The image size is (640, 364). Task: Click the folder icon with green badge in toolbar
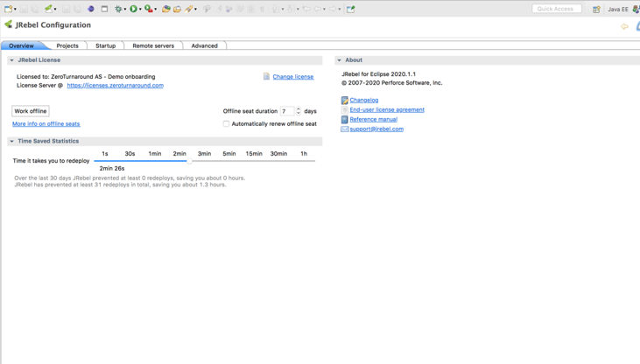(165, 9)
